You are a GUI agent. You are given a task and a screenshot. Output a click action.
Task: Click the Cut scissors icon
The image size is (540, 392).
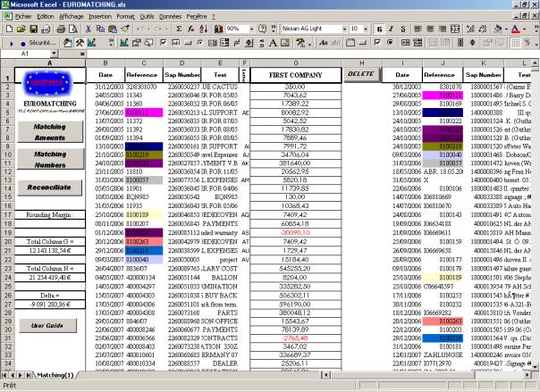coord(89,29)
